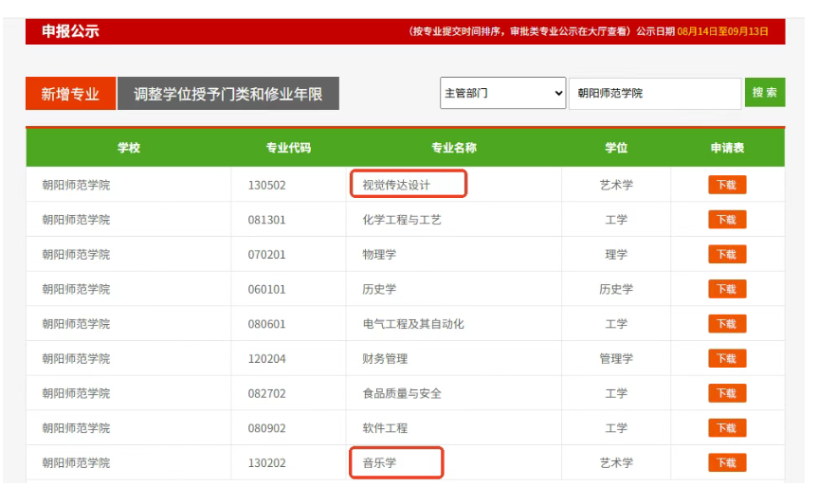This screenshot has width=818, height=504.
Task: Click the 学位 column header
Action: click(616, 148)
